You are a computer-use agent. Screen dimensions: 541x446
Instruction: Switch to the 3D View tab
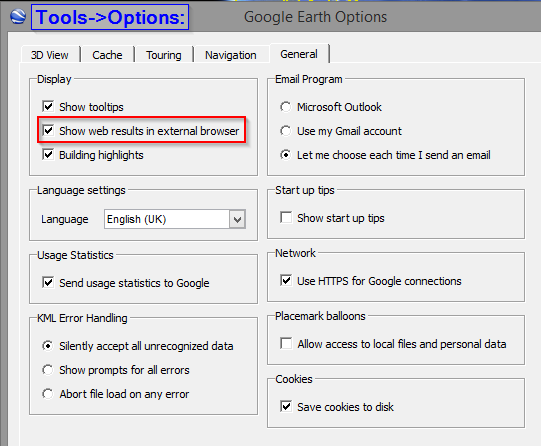[x=50, y=55]
